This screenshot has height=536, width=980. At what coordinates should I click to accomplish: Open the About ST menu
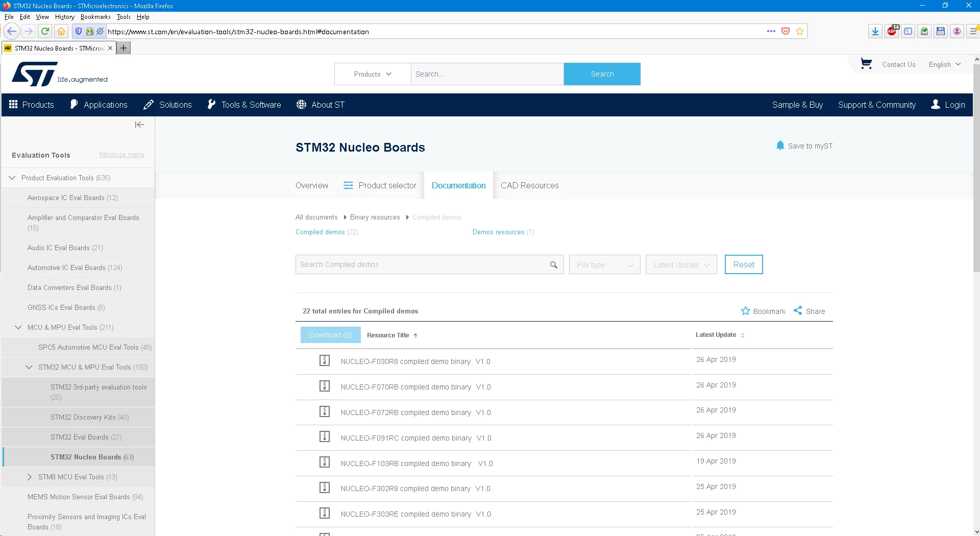coord(321,105)
